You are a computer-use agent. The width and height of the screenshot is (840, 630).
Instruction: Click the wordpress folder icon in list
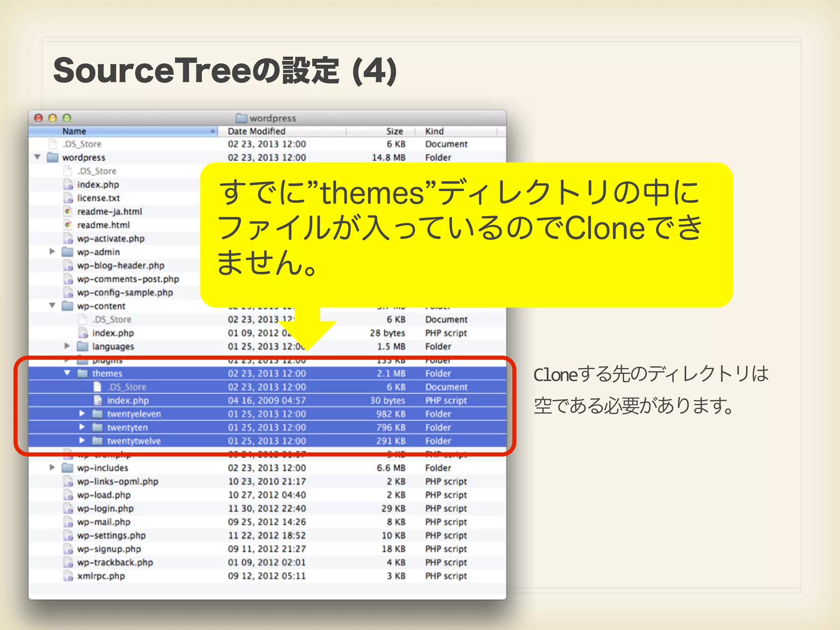click(x=52, y=157)
